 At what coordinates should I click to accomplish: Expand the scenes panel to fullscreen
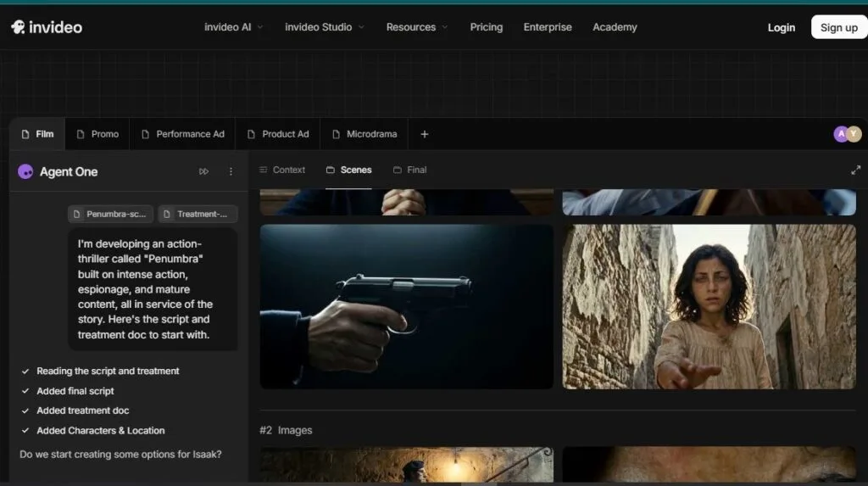856,170
